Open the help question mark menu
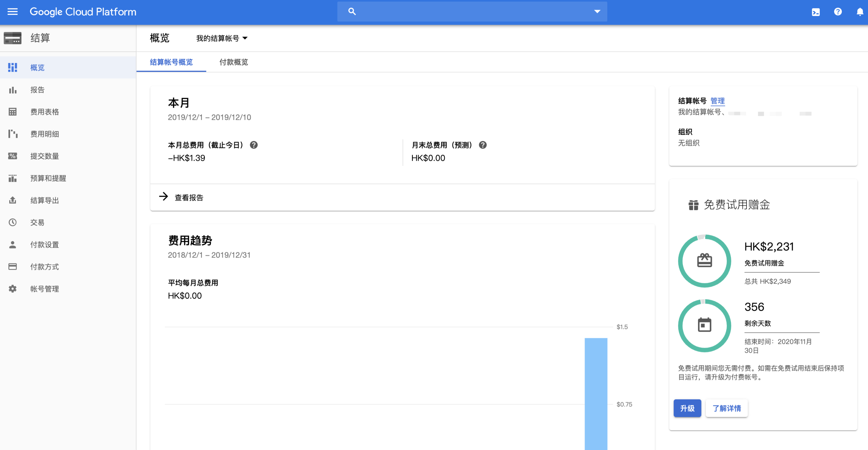The width and height of the screenshot is (868, 450). pos(838,12)
